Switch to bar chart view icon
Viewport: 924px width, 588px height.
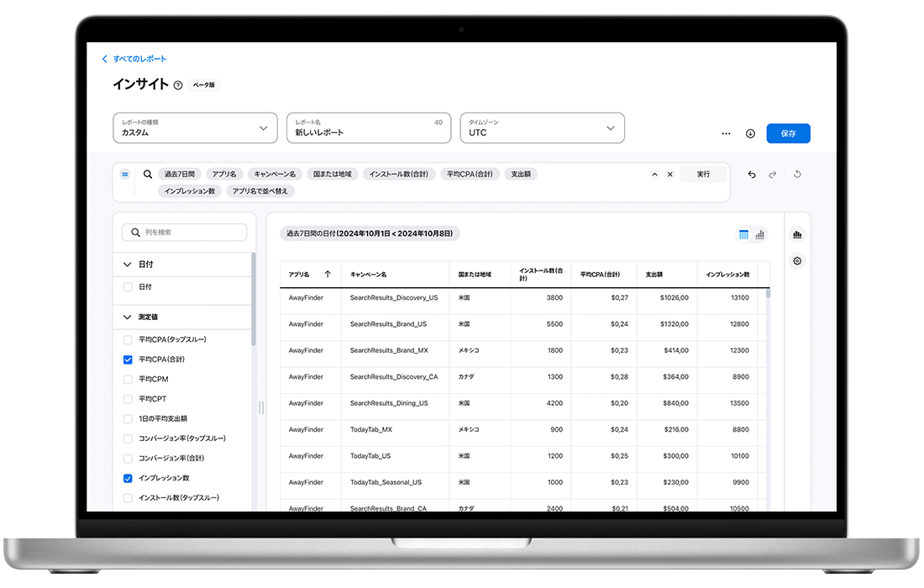click(760, 235)
